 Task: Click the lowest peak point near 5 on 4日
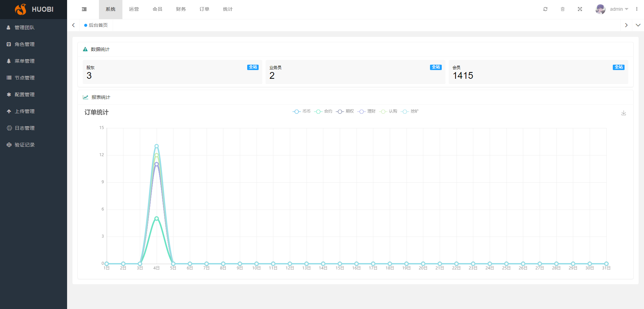pyautogui.click(x=157, y=219)
